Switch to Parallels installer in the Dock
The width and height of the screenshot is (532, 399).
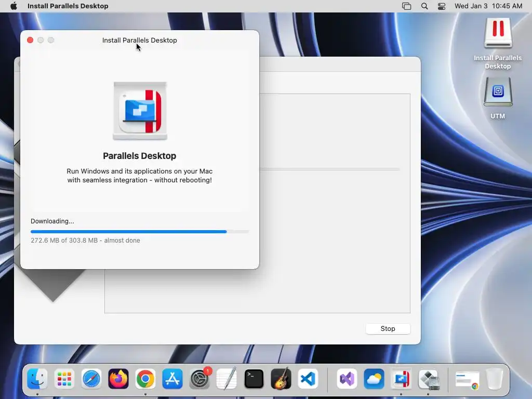click(401, 379)
